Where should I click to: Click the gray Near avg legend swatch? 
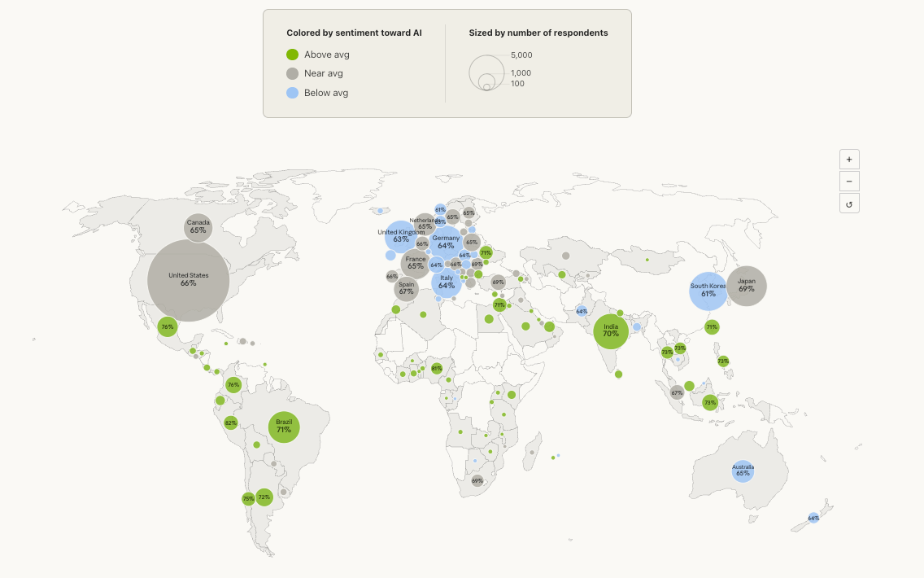tap(292, 73)
